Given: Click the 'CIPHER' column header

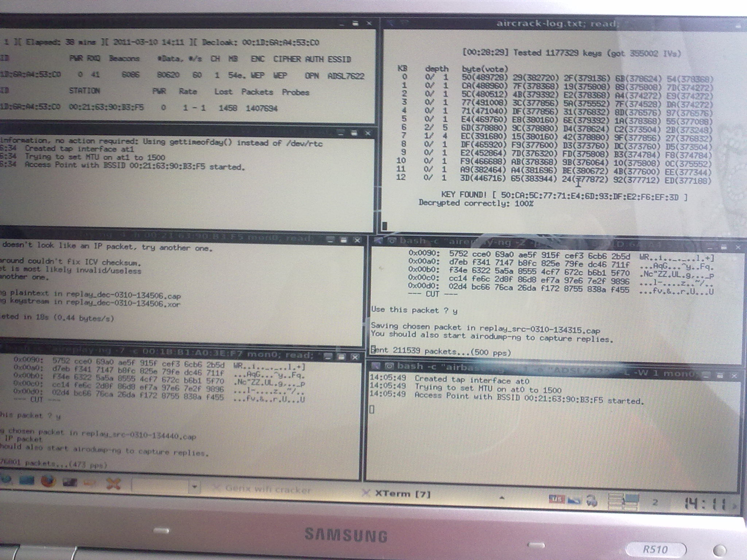Looking at the screenshot, I should tap(287, 59).
